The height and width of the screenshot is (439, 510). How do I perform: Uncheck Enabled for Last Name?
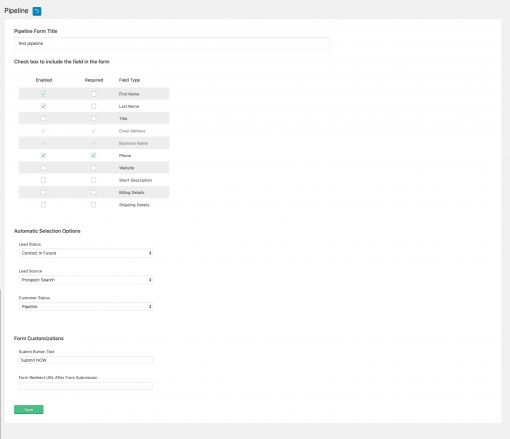[43, 106]
